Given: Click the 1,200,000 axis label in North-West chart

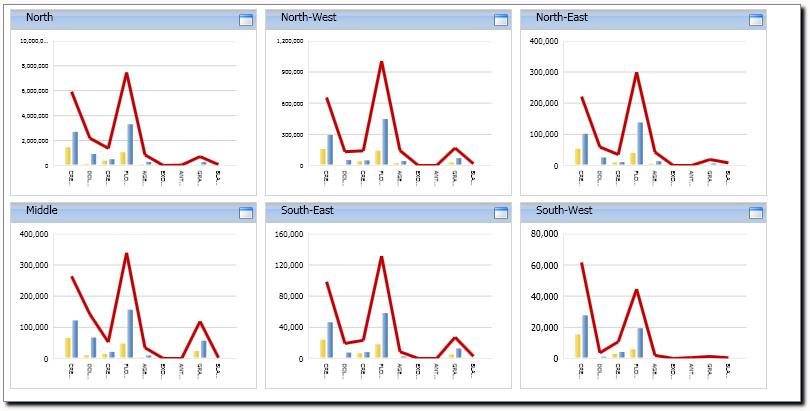Looking at the screenshot, I should [x=290, y=41].
